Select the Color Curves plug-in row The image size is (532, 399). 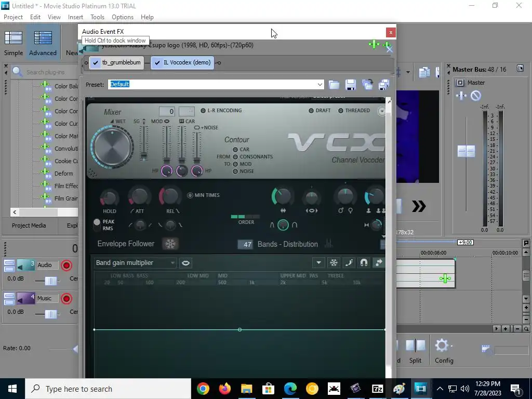coord(59,124)
